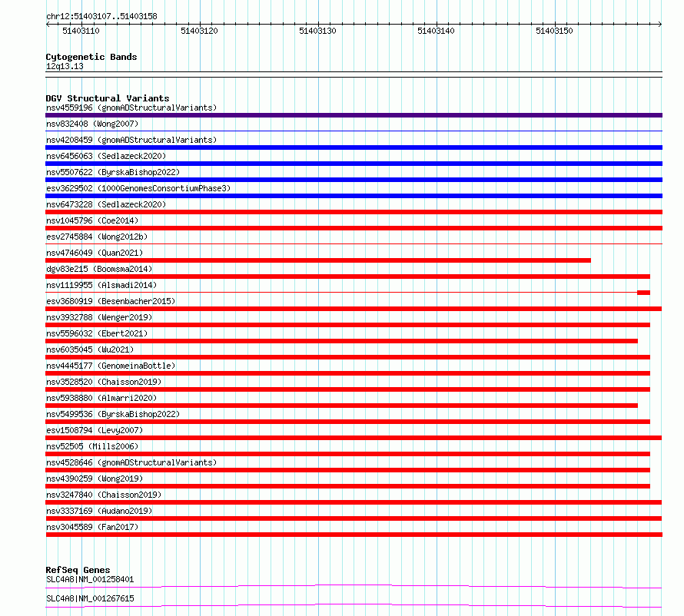Open variant esv3629502 (1000GenomesConsortiumPhase3)
Image resolution: width=684 pixels, height=616 pixels.
(x=138, y=188)
